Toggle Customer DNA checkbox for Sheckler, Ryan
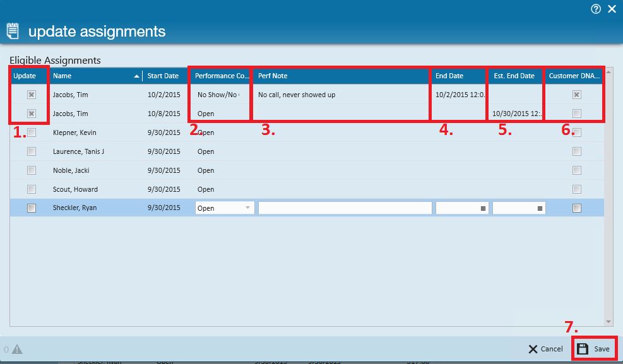 click(x=577, y=208)
